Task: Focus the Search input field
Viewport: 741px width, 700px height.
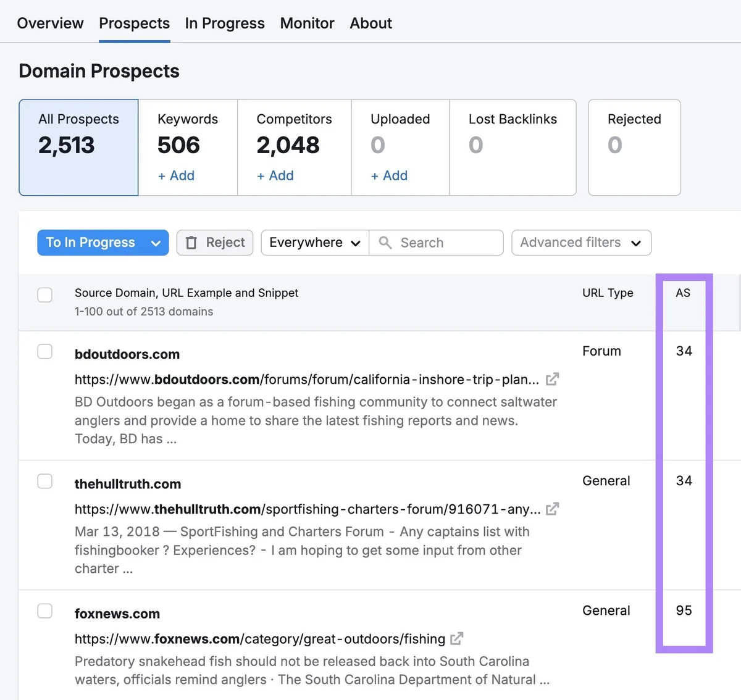Action: tap(437, 243)
